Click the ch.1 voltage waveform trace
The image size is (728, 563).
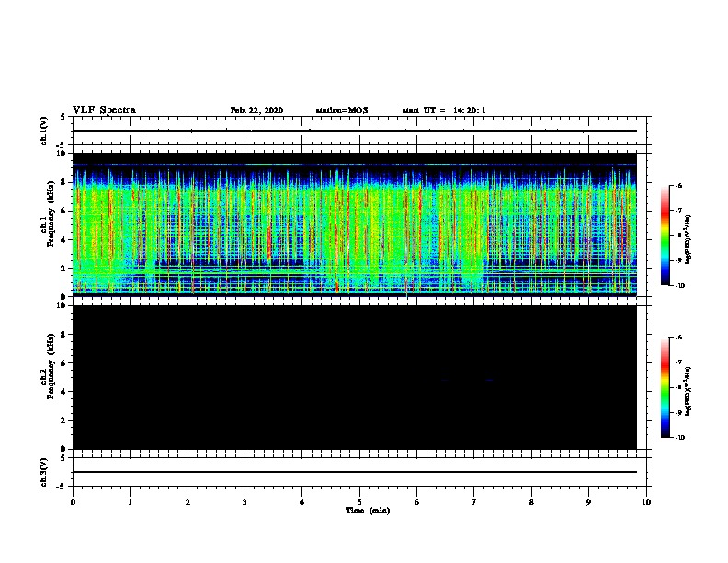[x=354, y=131]
